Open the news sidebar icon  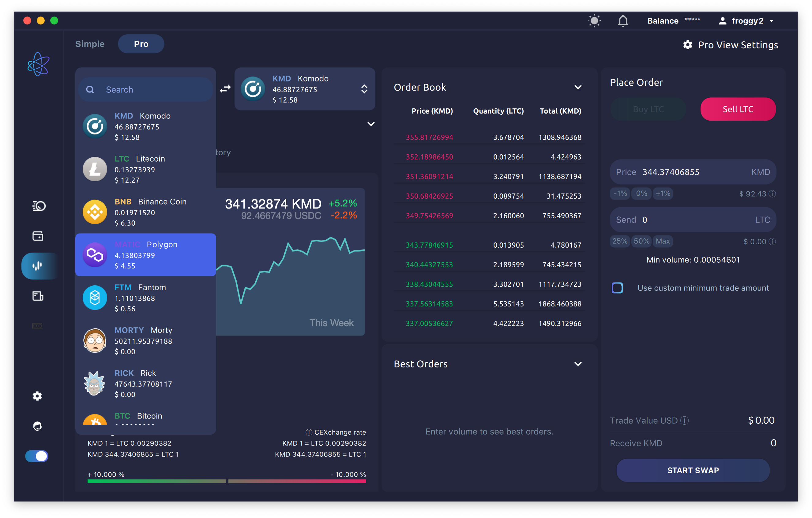pos(38,296)
